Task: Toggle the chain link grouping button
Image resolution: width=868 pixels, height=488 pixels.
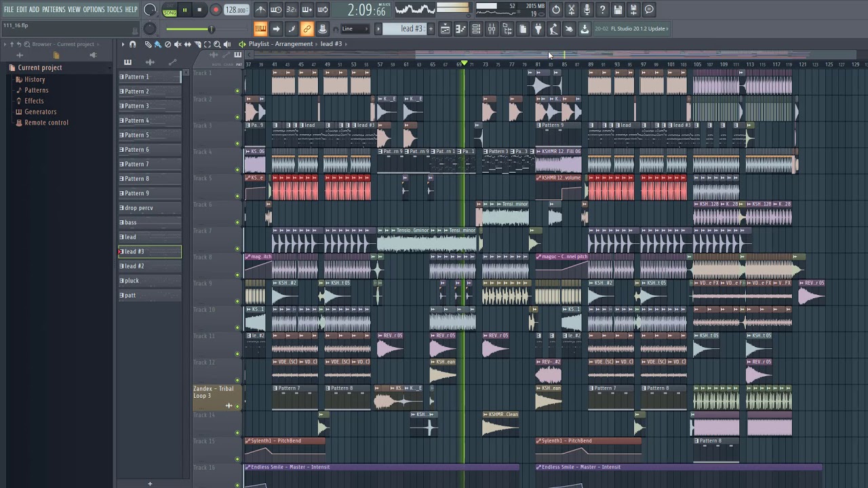Action: coord(307,28)
